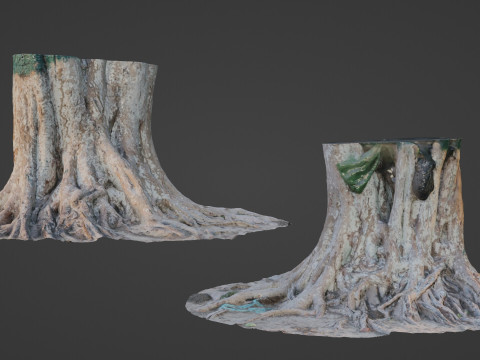Click the green moss patch on left stump

[x=29, y=64]
